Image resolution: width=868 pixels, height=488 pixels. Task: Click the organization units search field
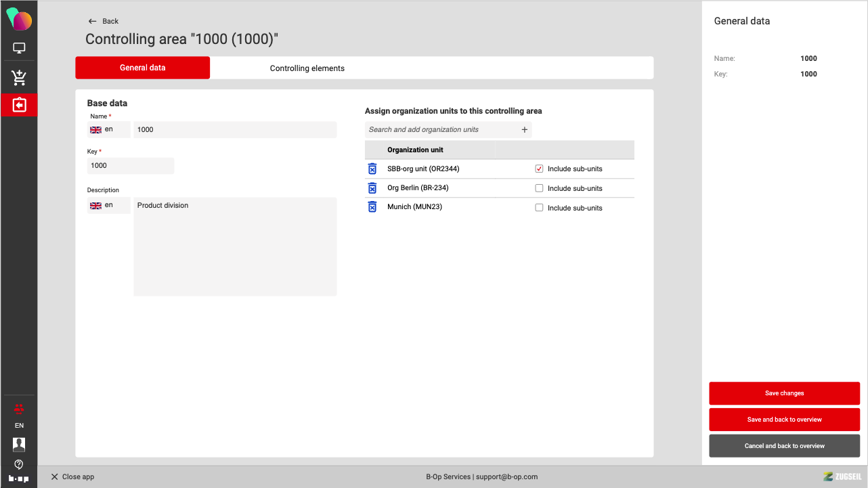tap(440, 130)
